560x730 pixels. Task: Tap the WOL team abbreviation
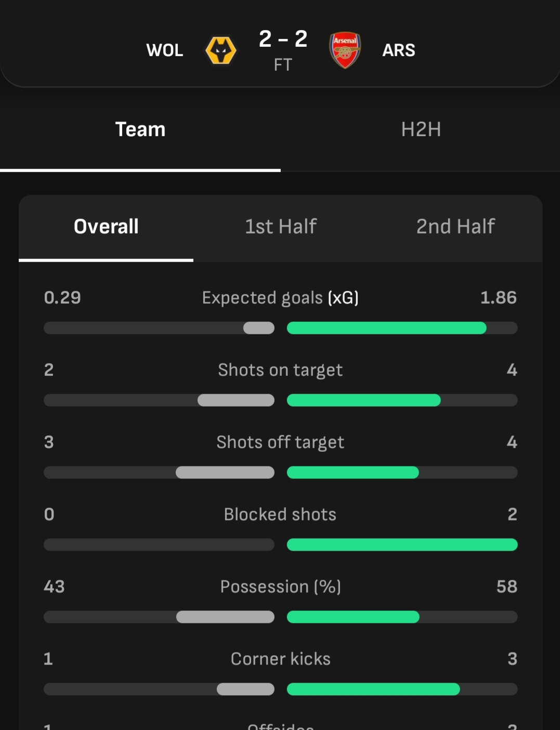(165, 50)
